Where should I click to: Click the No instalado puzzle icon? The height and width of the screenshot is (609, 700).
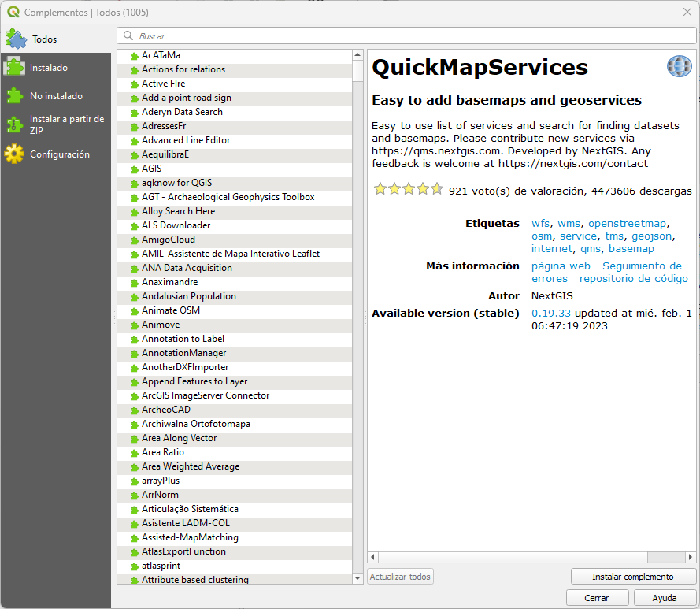pos(15,95)
